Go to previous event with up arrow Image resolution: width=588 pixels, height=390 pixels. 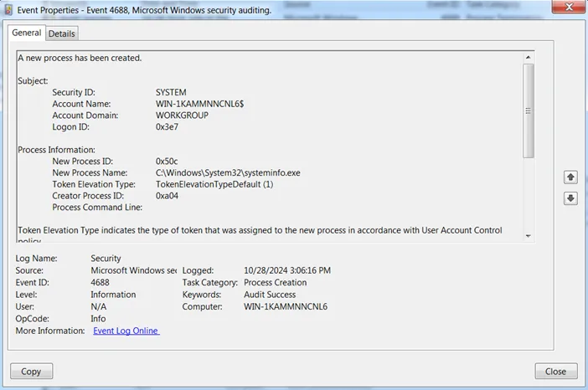point(570,177)
